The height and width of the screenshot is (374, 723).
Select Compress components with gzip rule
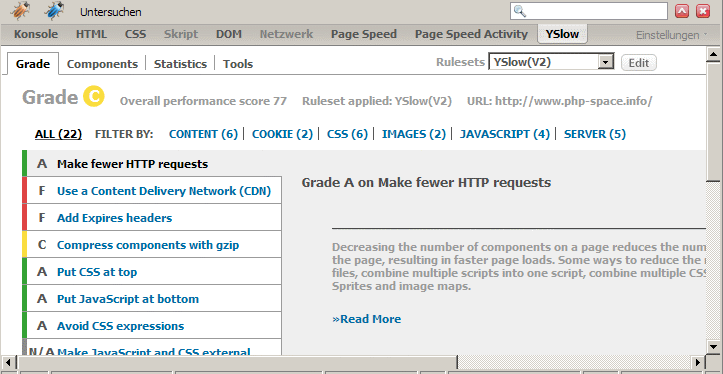pos(152,244)
